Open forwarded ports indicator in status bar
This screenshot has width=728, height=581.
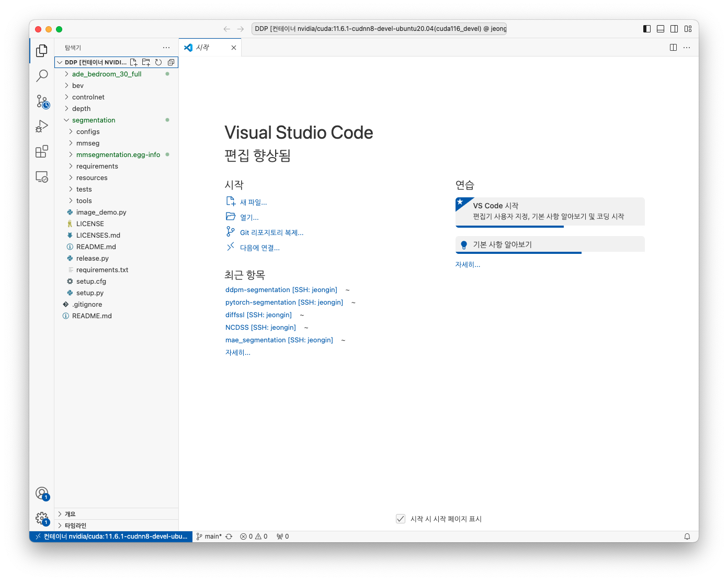coord(282,537)
